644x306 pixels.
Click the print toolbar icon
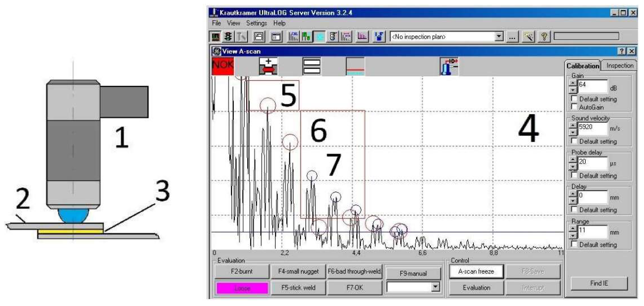click(259, 37)
